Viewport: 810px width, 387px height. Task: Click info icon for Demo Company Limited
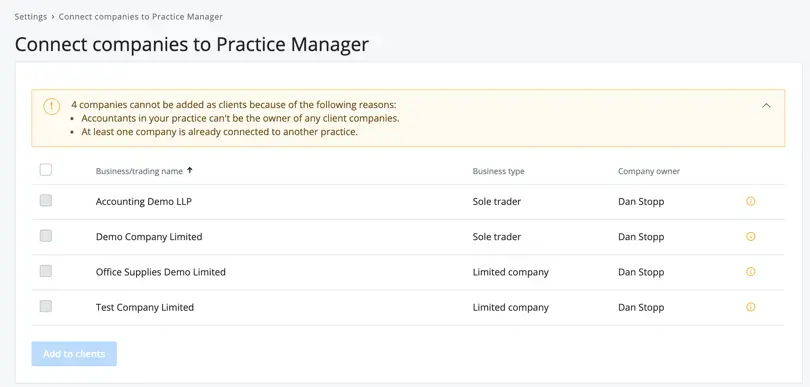pyautogui.click(x=751, y=237)
